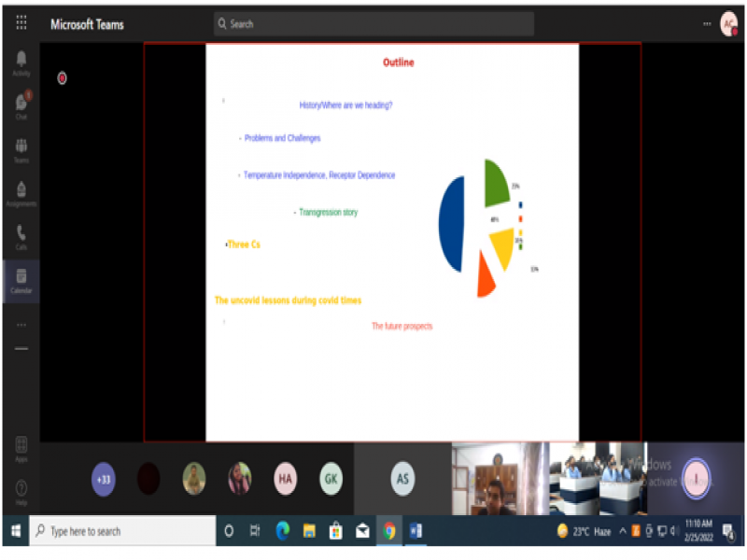Viewport: 747px width, 560px height.
Task: Show the +33 additional participants
Action: (x=104, y=479)
